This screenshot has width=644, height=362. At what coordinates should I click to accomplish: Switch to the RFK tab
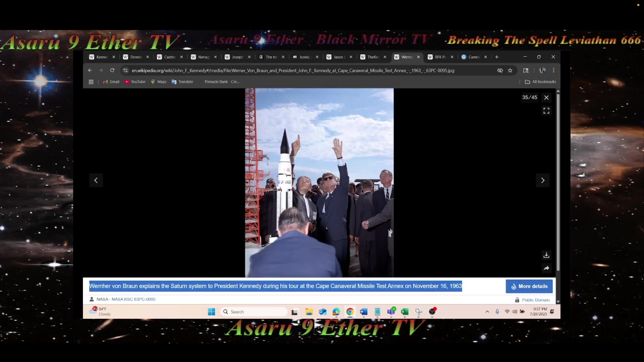click(x=440, y=57)
